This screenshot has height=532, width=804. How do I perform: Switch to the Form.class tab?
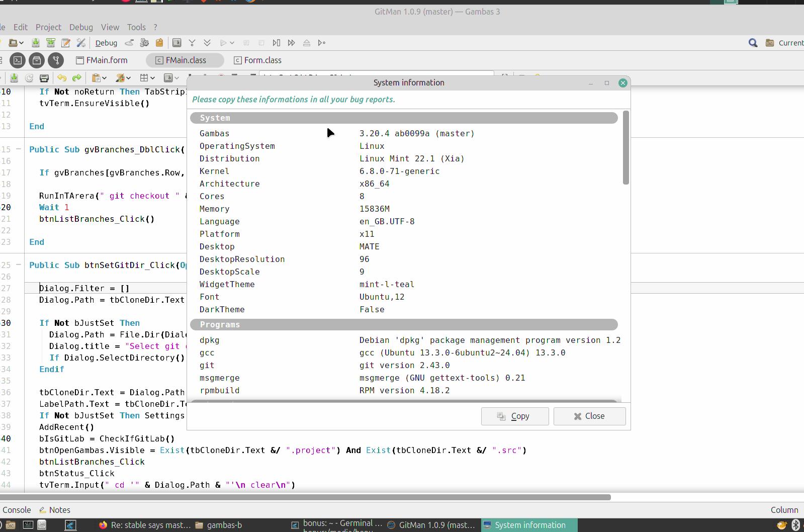(258, 60)
